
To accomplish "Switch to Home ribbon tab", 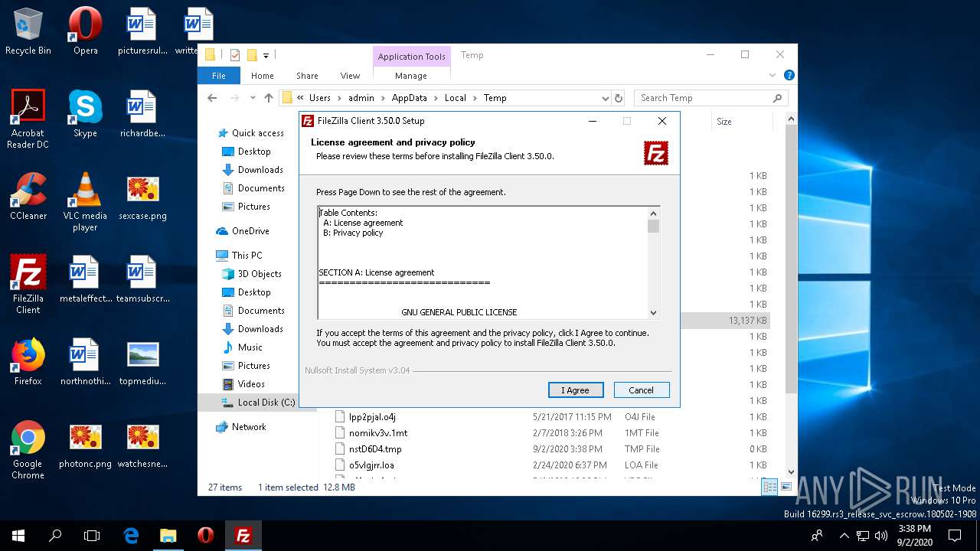I will pyautogui.click(x=262, y=76).
